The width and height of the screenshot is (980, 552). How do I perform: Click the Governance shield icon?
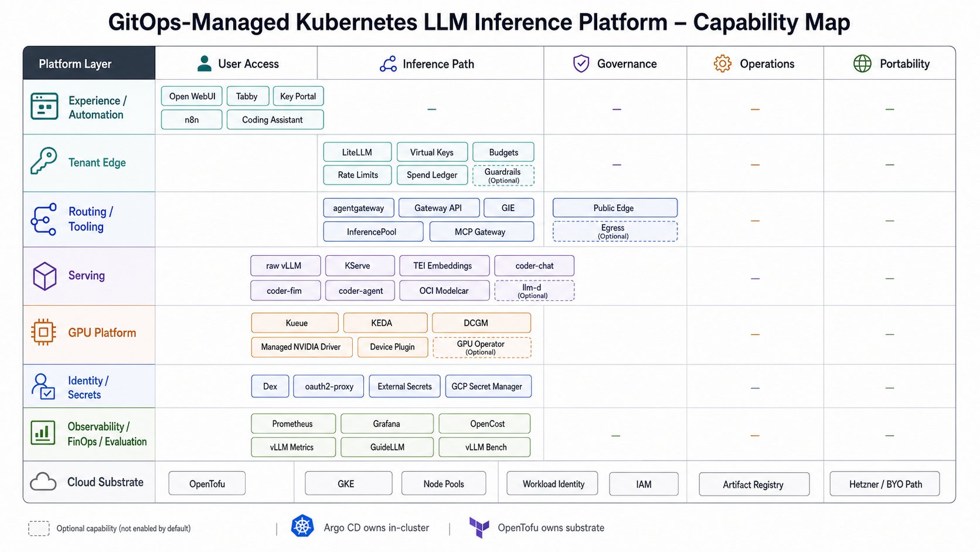[x=581, y=63]
